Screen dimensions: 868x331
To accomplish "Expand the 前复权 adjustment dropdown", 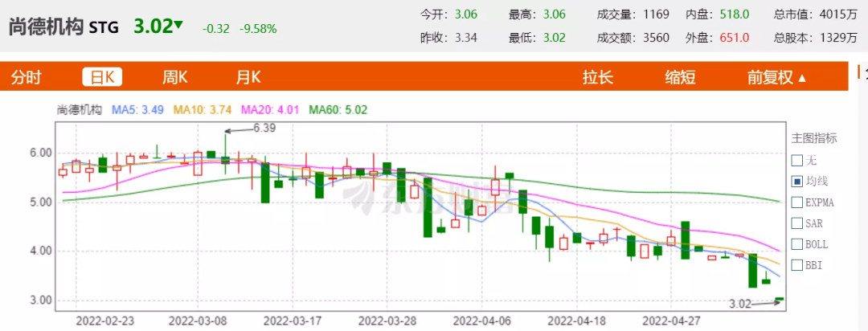I will coord(776,77).
